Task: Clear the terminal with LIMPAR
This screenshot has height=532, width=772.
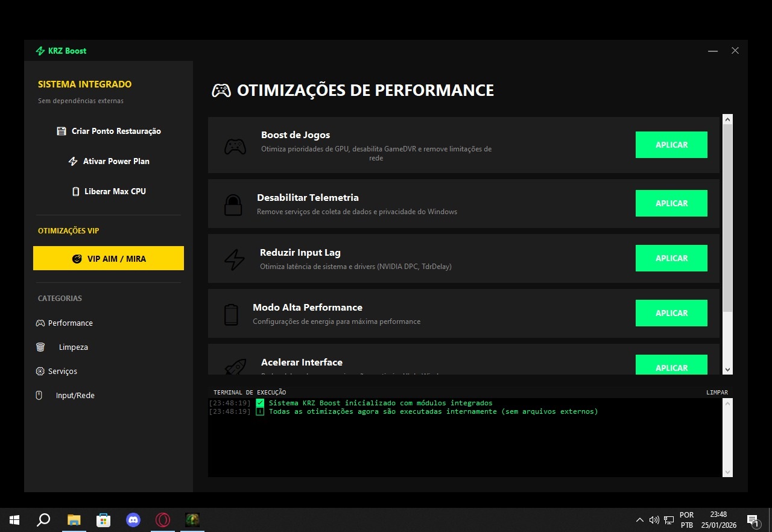Action: pyautogui.click(x=717, y=392)
